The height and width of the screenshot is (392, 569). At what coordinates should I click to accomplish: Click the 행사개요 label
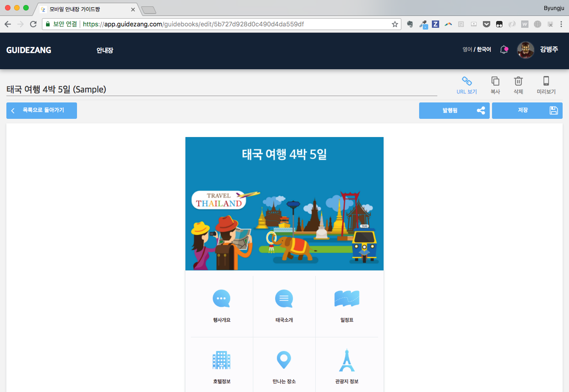pyautogui.click(x=221, y=320)
